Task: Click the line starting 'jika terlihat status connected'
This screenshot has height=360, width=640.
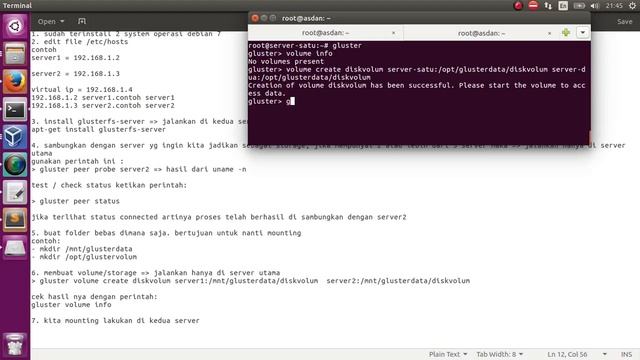Action: coord(219,217)
